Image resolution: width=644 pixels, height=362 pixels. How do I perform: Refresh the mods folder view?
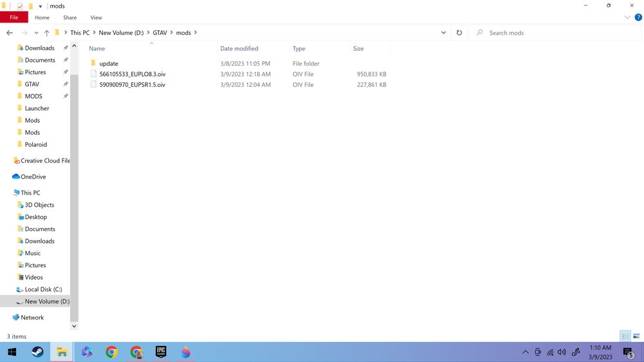pos(459,32)
